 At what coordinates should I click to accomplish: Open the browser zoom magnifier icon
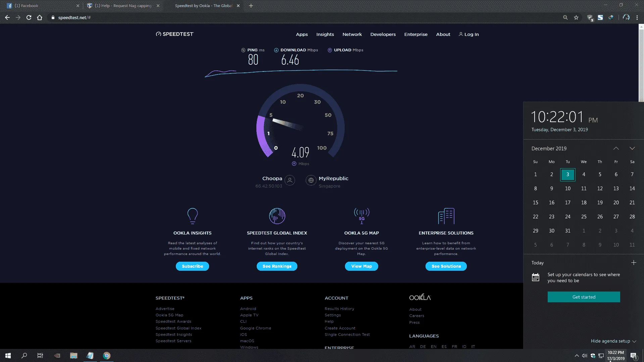click(565, 17)
